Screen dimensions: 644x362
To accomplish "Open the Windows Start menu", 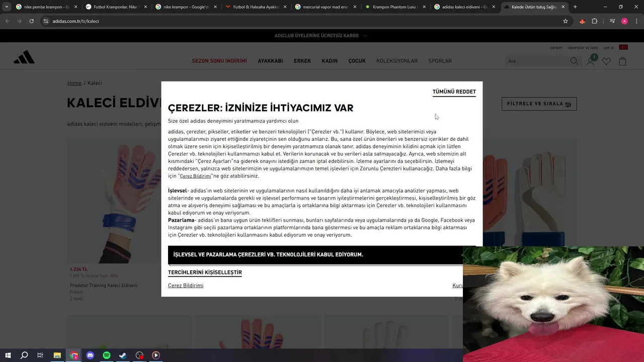I will (x=8, y=355).
